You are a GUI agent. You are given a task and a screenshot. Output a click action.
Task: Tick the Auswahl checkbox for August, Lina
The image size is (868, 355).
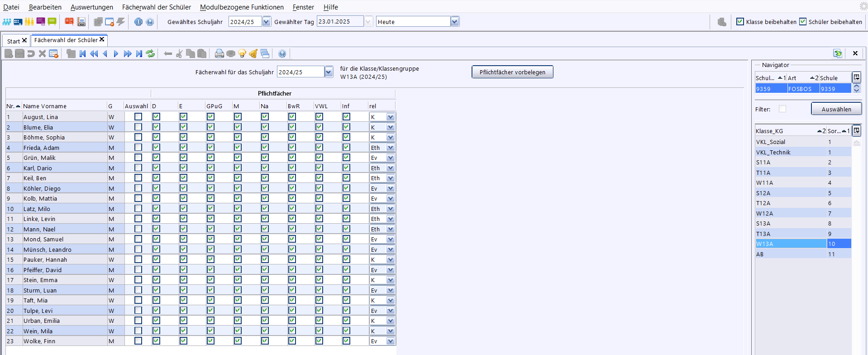click(138, 116)
